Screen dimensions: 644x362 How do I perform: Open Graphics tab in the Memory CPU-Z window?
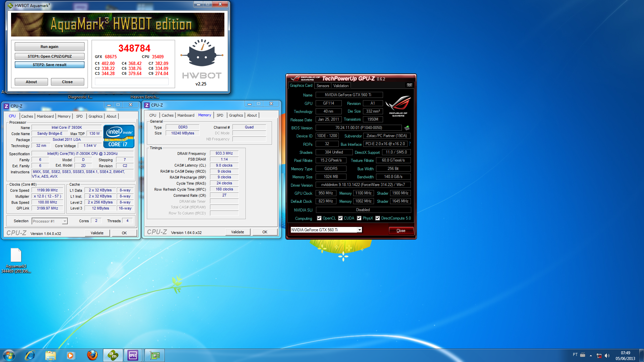(236, 115)
